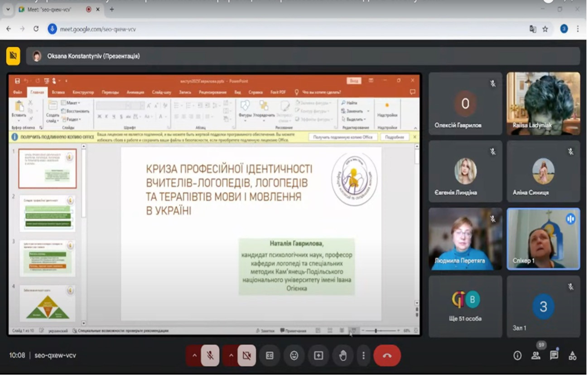Click the Зал 1 participant tile

pos(543,307)
